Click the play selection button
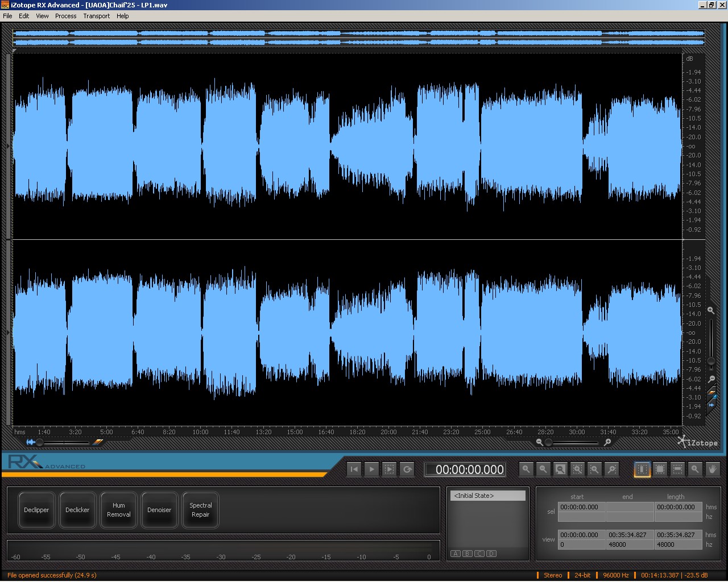This screenshot has width=728, height=582. tap(389, 469)
